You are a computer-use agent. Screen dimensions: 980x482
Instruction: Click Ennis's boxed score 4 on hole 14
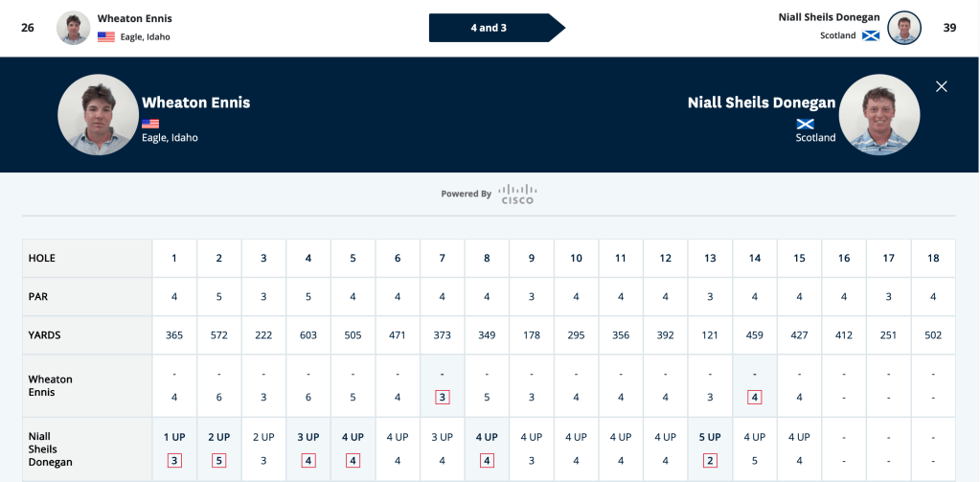pyautogui.click(x=754, y=397)
